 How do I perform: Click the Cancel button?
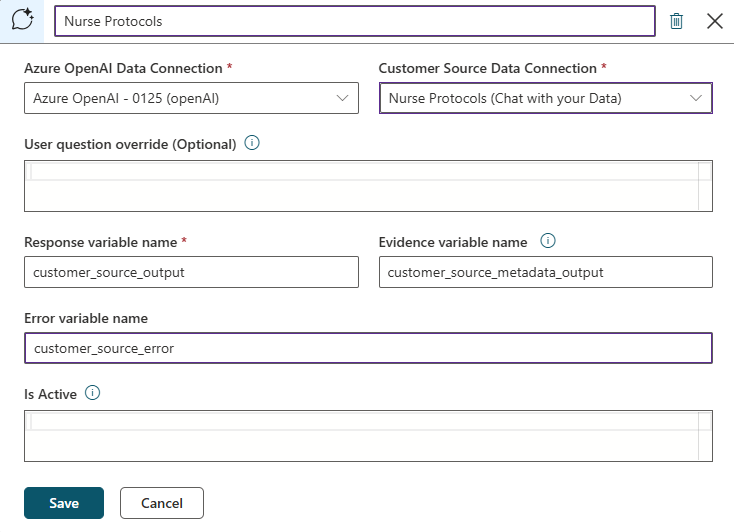(x=162, y=503)
